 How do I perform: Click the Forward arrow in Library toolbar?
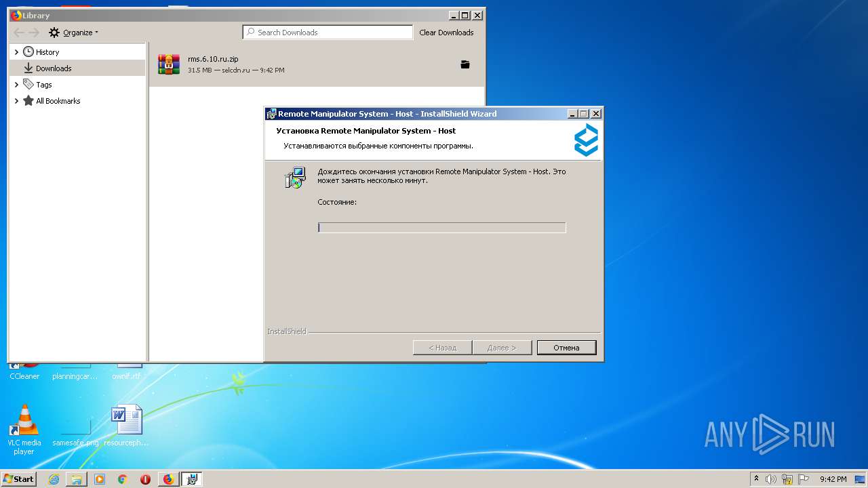[x=34, y=33]
